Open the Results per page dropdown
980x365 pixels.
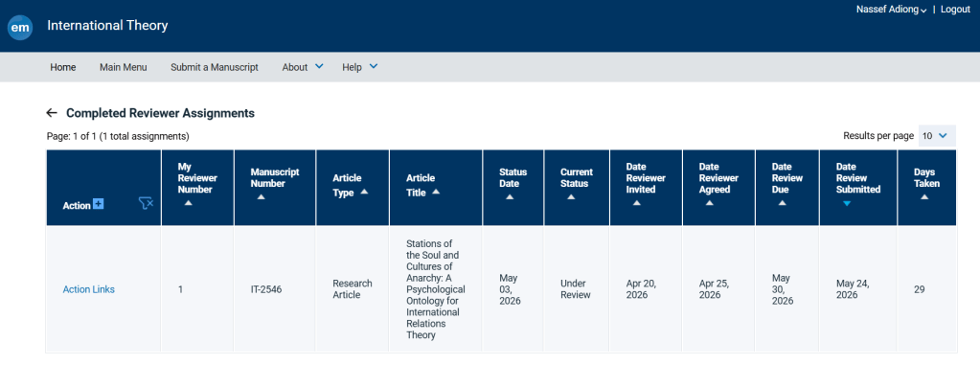click(x=937, y=136)
